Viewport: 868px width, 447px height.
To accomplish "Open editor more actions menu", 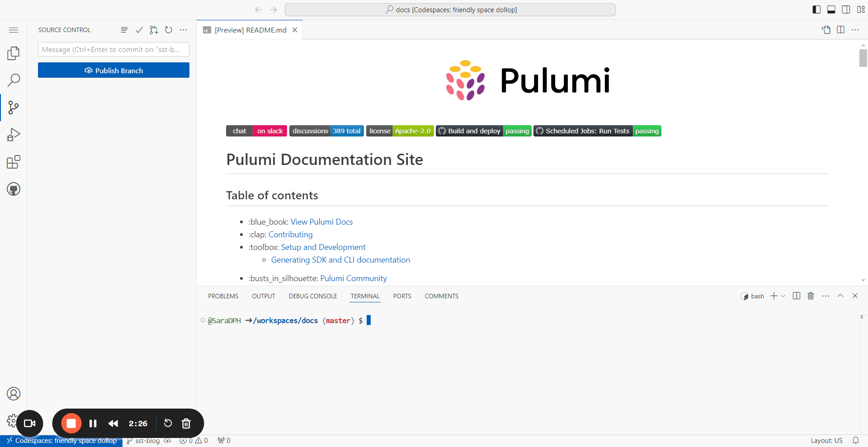I will pyautogui.click(x=855, y=30).
